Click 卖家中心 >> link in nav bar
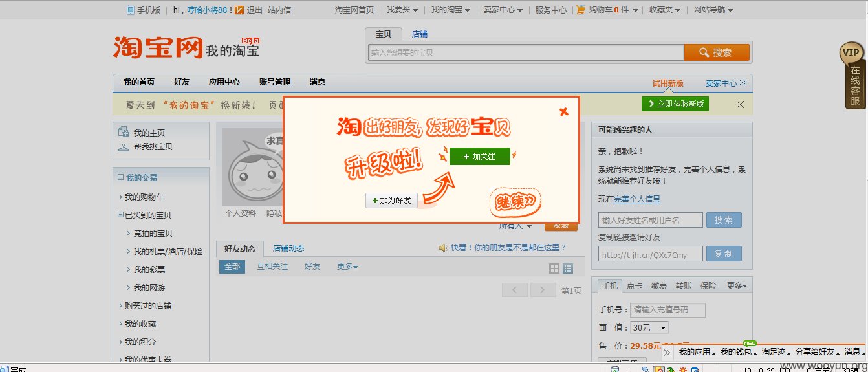868x372 pixels. (x=726, y=83)
